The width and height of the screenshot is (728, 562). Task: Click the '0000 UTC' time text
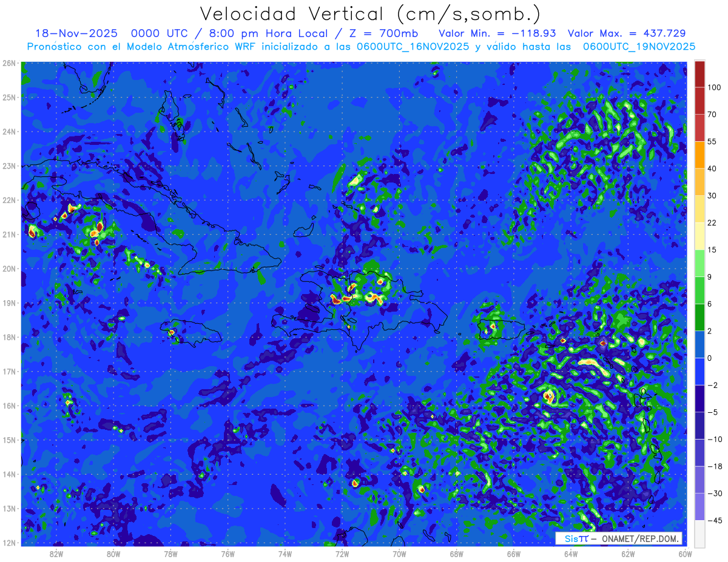160,33
